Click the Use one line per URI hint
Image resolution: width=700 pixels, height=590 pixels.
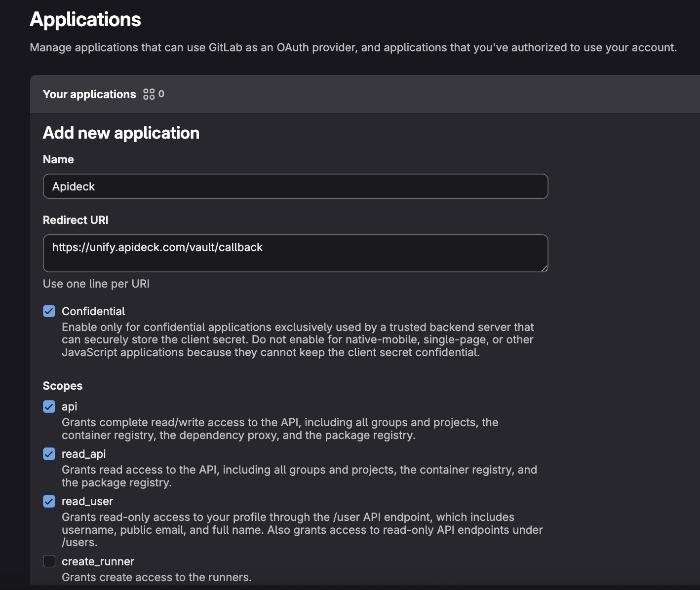click(x=96, y=283)
